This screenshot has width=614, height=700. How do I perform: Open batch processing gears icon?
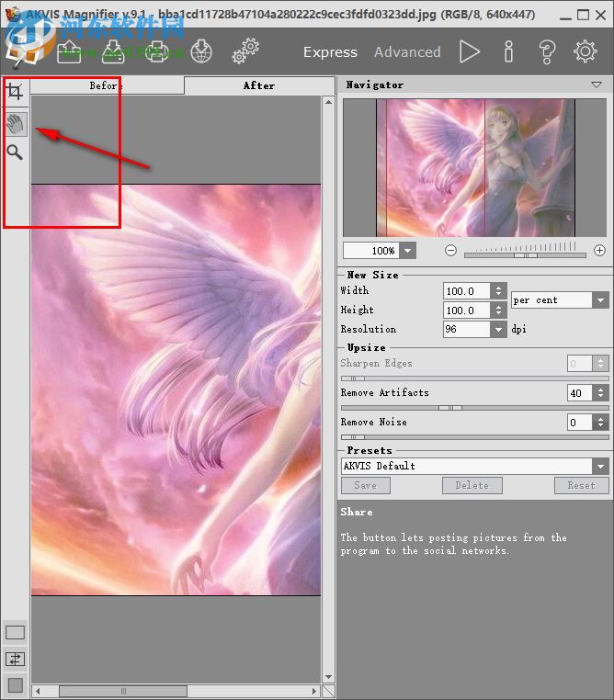click(245, 51)
